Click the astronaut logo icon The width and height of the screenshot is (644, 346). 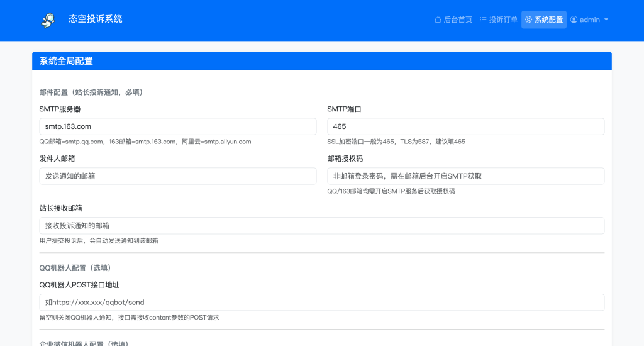click(48, 20)
